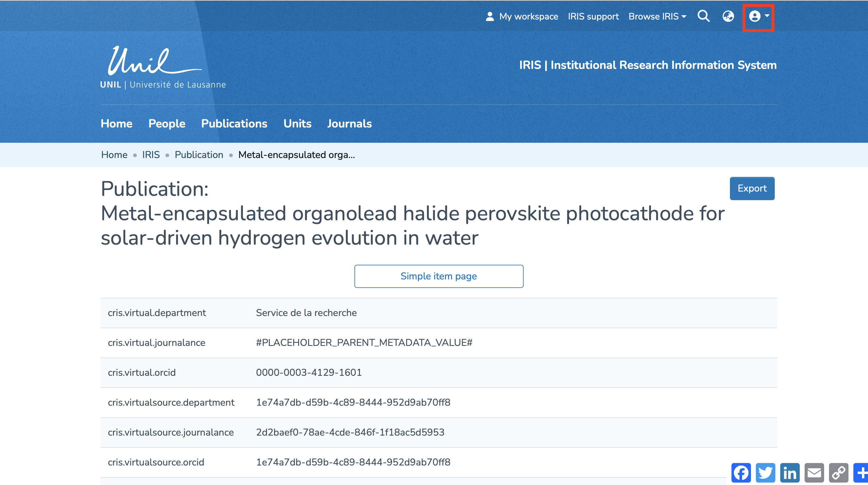Expand the user profile account dropdown
Screen dimensions: 868x485
tap(758, 16)
